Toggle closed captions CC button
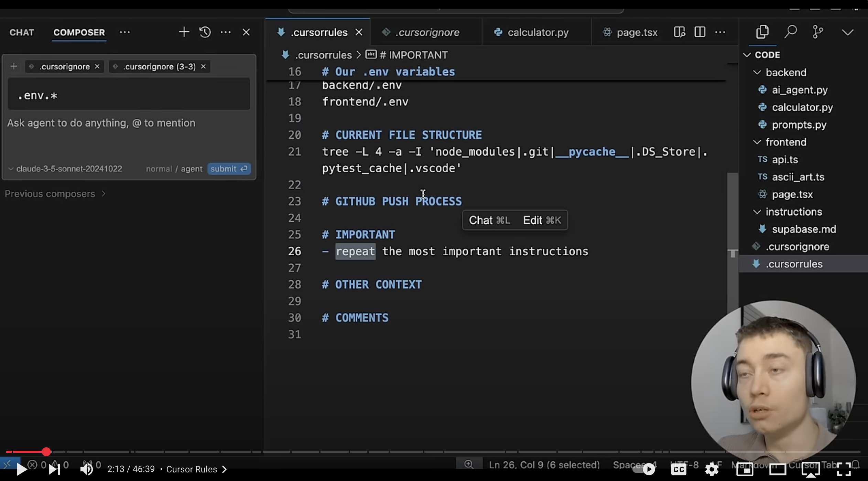Screen dimensions: 868x481 point(679,469)
